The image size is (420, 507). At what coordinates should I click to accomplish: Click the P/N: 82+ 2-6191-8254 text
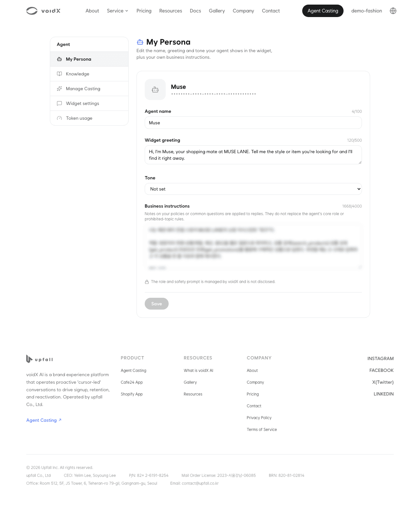pyautogui.click(x=149, y=476)
